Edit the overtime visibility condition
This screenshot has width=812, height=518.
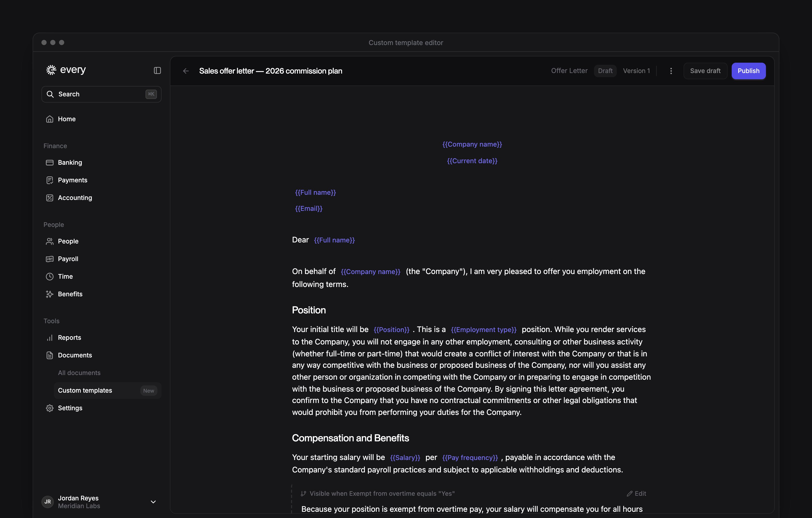tap(636, 493)
